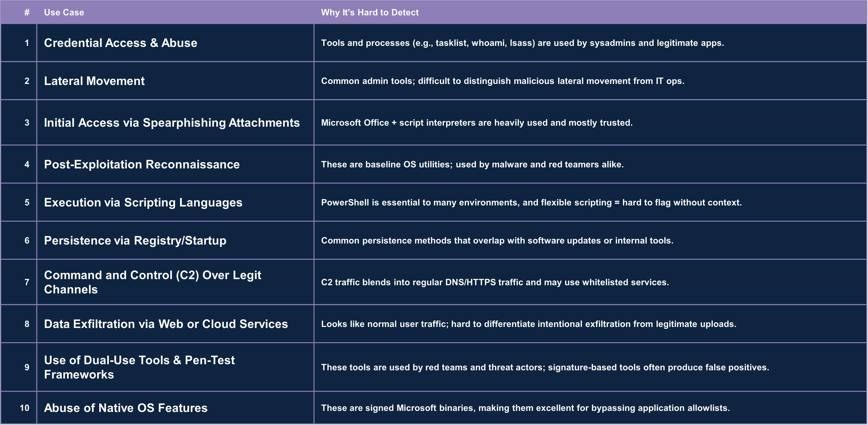Image resolution: width=868 pixels, height=425 pixels.
Task: Select 'Persistence via Registry/Startup' cell
Action: click(135, 241)
